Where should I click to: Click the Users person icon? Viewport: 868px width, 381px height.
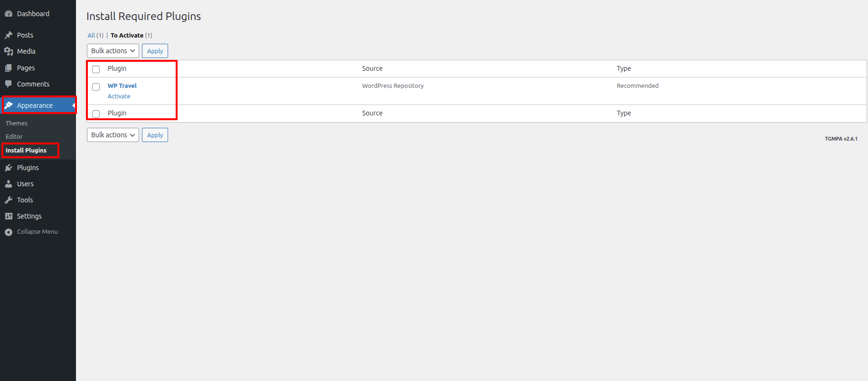pyautogui.click(x=9, y=184)
